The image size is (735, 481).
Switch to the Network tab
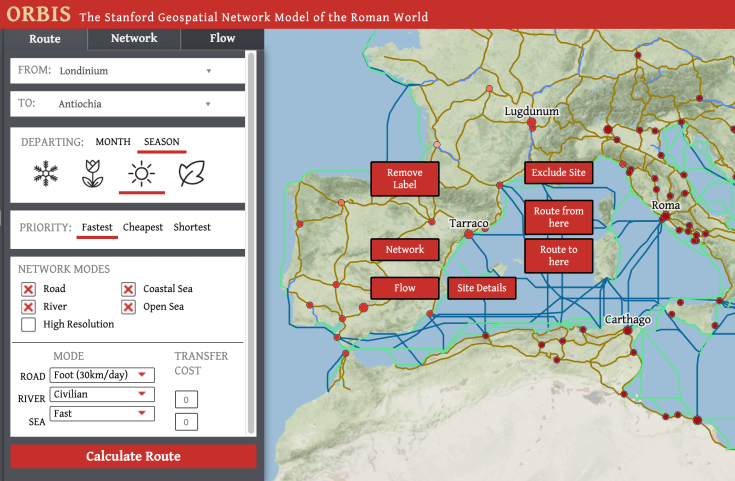[134, 39]
